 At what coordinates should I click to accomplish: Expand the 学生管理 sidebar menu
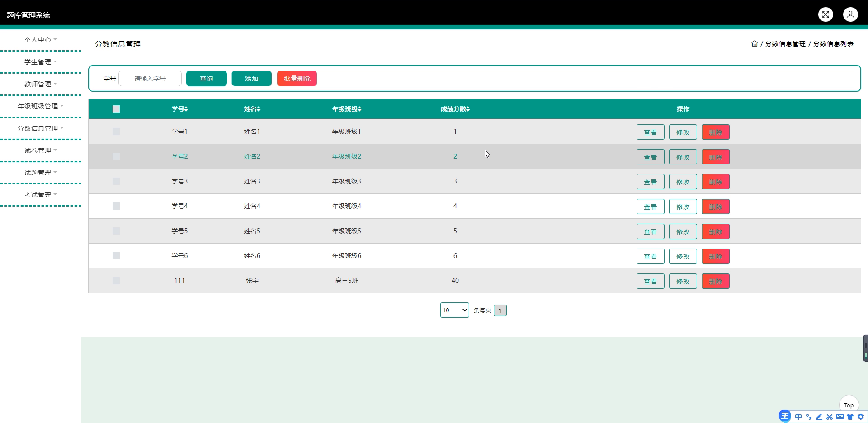pos(41,62)
